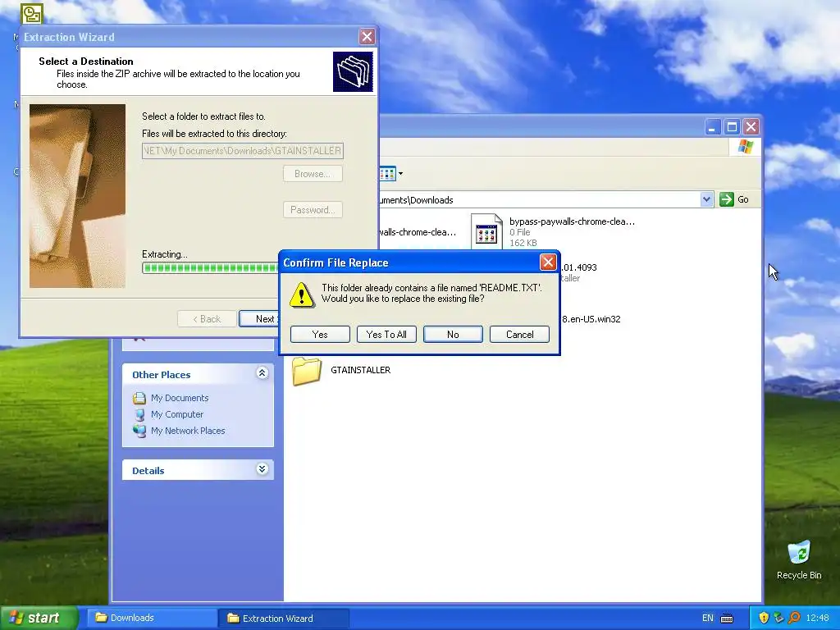The image size is (840, 630).
Task: Choose Yes To All in the replace dialog
Action: (386, 335)
